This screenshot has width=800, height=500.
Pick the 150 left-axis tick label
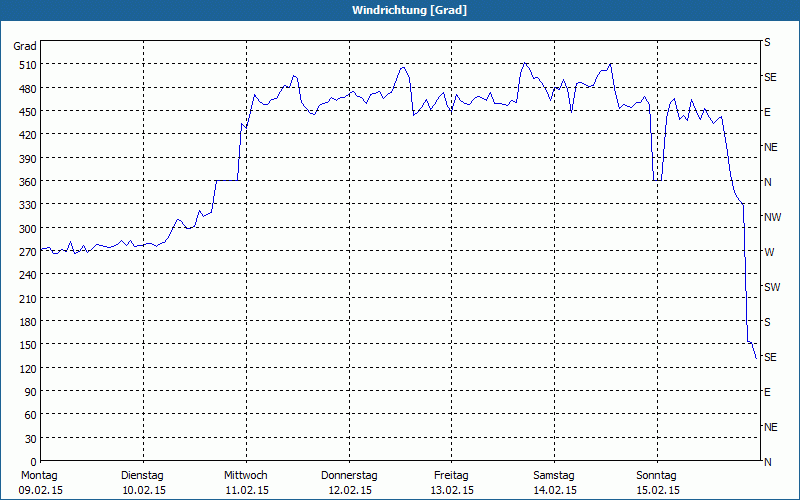tap(28, 345)
